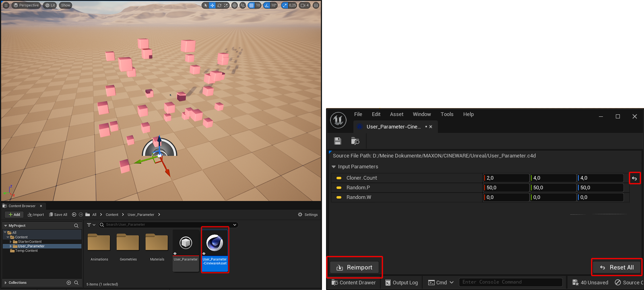The height and width of the screenshot is (290, 644).
Task: Toggle grid snapping in the viewport
Action: pos(251,5)
